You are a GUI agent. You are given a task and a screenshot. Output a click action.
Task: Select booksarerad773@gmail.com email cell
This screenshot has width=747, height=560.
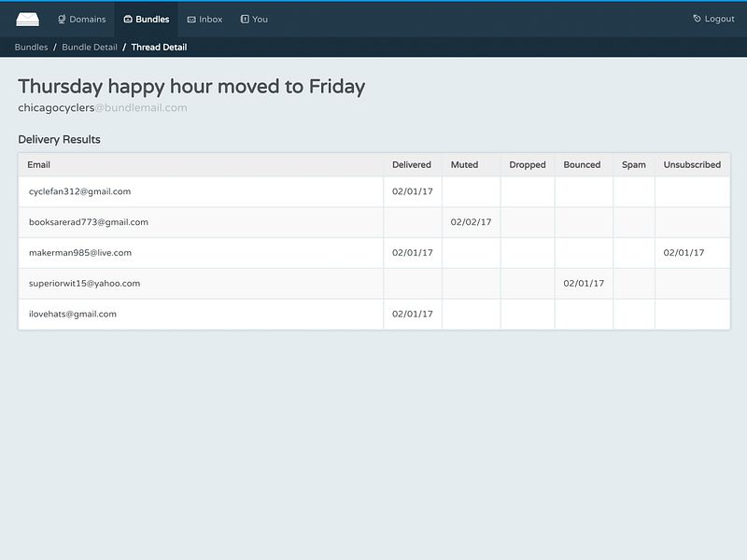tap(201, 222)
